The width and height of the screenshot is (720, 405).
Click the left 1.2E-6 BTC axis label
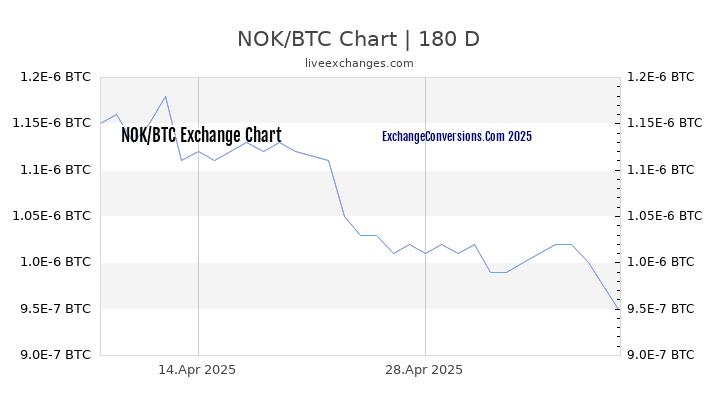55,77
